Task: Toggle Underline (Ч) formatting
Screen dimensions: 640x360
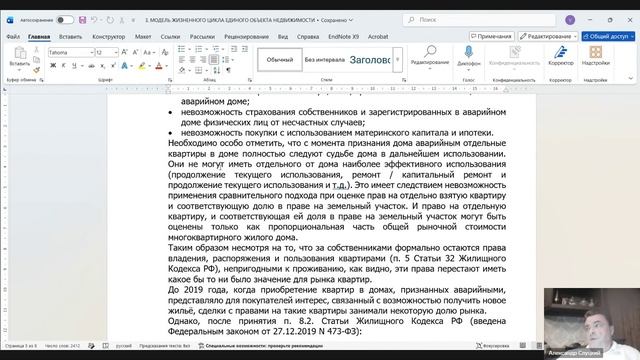Action: click(74, 66)
